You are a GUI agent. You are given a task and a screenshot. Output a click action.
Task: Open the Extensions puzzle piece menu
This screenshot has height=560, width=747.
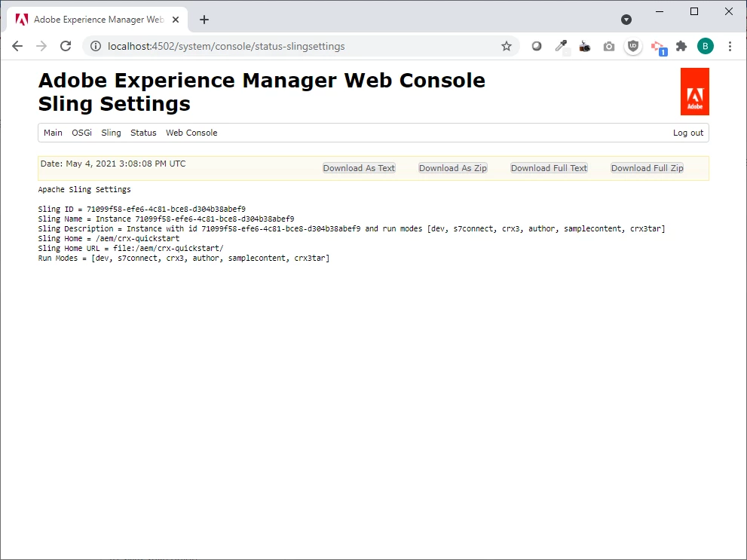click(x=681, y=46)
